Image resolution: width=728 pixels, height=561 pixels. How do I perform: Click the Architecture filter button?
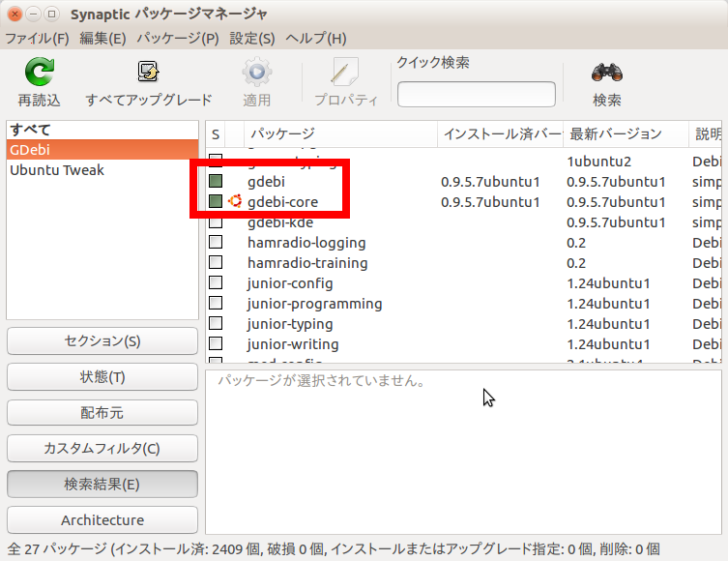click(102, 519)
